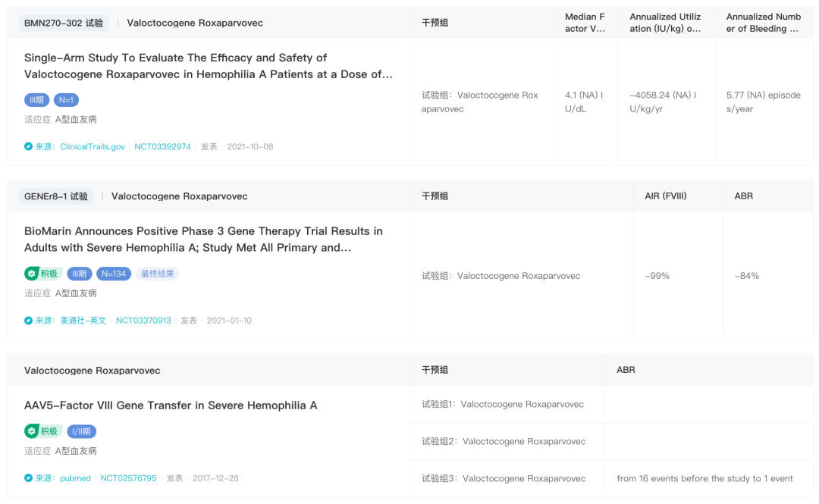Open the BioMarin Announces Positive Phase 3 title

[x=203, y=239]
